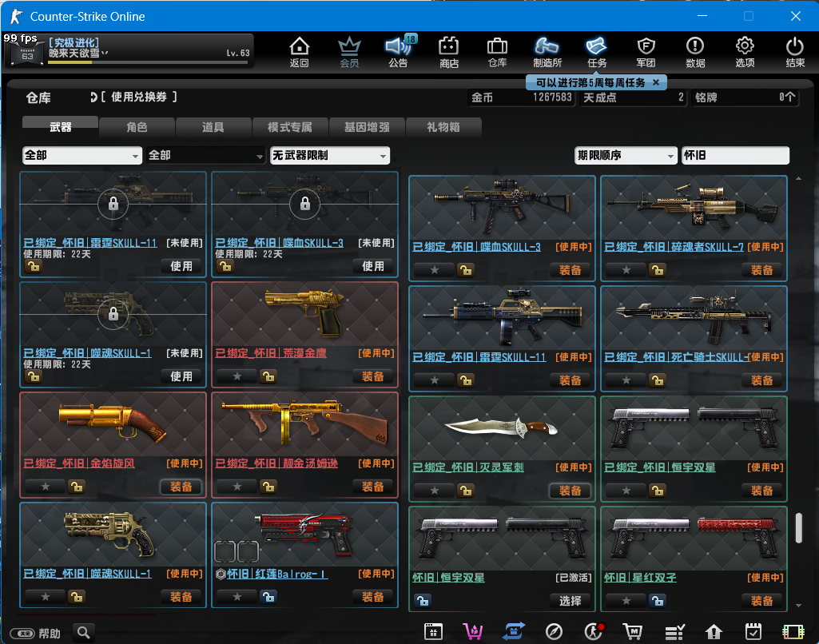Click the search field containing 怀旧
This screenshot has width=819, height=644.
[735, 155]
